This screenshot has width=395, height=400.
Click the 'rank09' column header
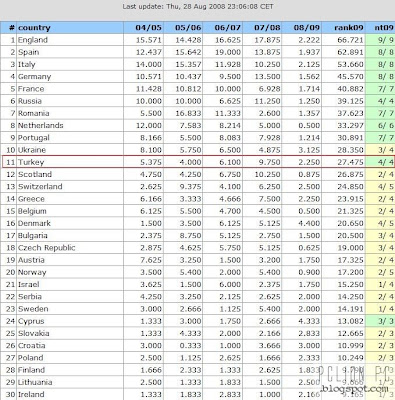tap(349, 28)
